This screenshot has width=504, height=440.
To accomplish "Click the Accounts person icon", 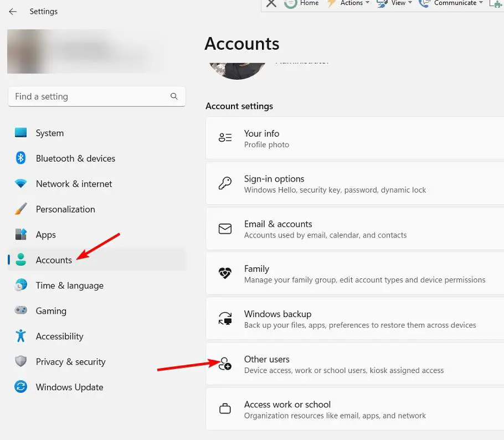I will [21, 260].
